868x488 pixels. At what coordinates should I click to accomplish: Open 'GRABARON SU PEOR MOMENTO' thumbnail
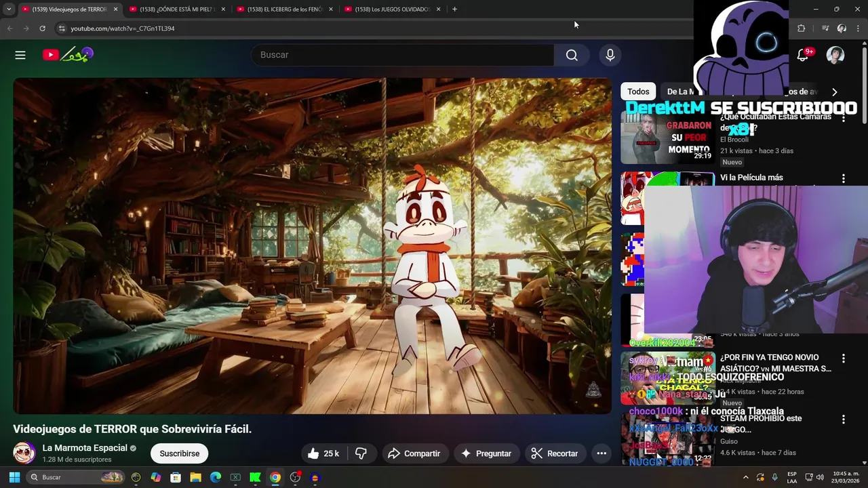point(667,138)
